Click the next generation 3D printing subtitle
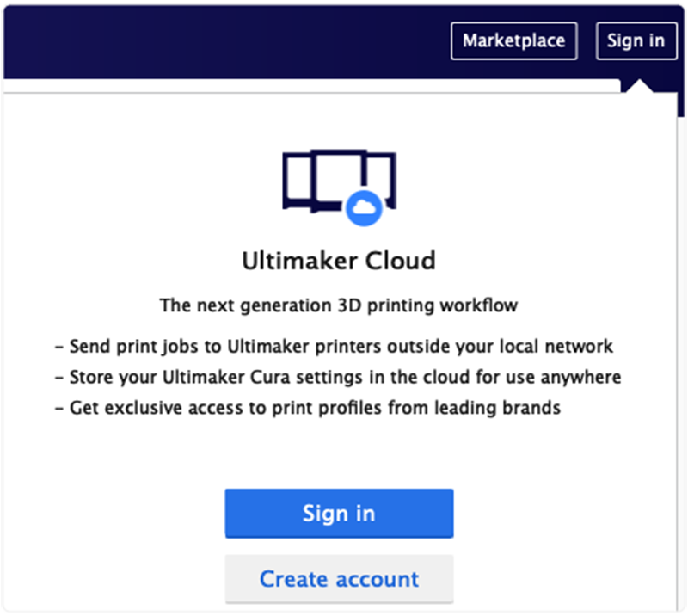The image size is (688, 616). pos(339,305)
